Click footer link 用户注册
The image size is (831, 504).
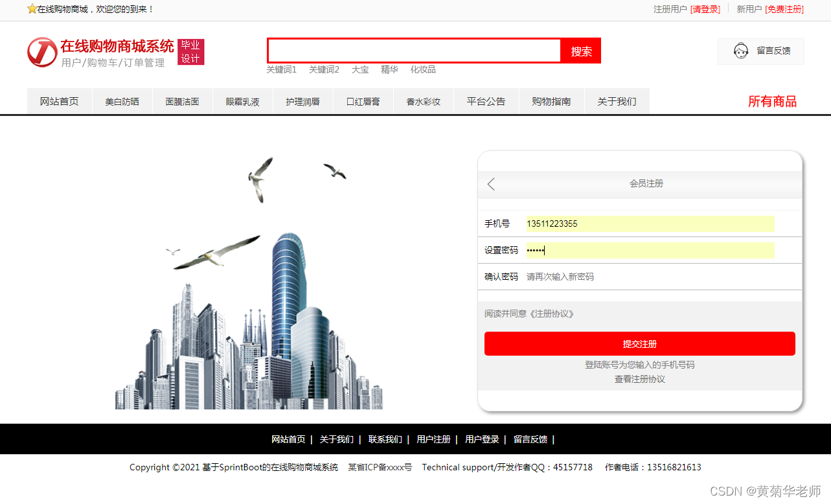(433, 439)
